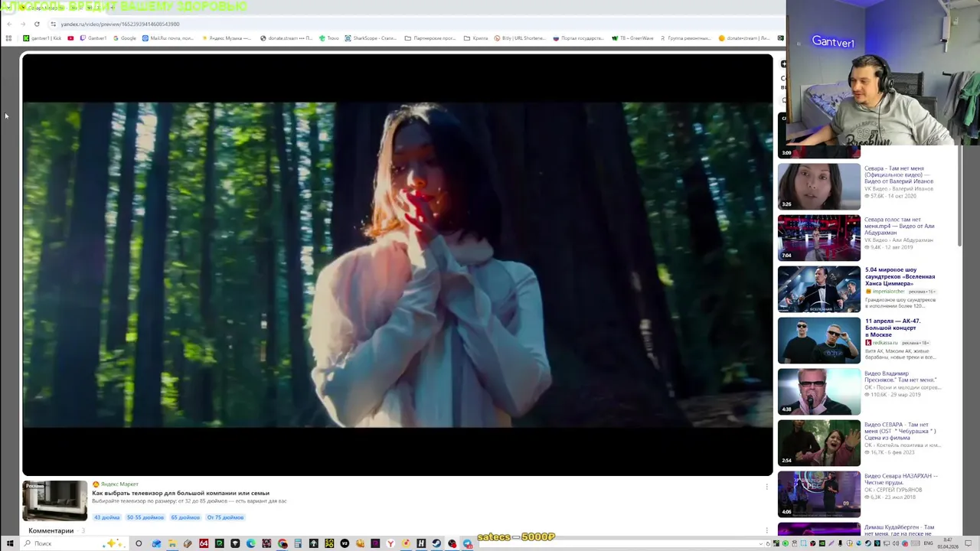Open the Яндекс Маркет ad television thumbnail
The image size is (980, 551).
[54, 501]
